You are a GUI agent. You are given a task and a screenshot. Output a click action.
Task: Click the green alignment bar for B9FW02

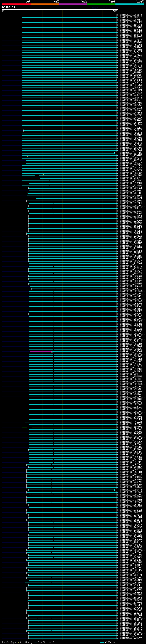70,427
